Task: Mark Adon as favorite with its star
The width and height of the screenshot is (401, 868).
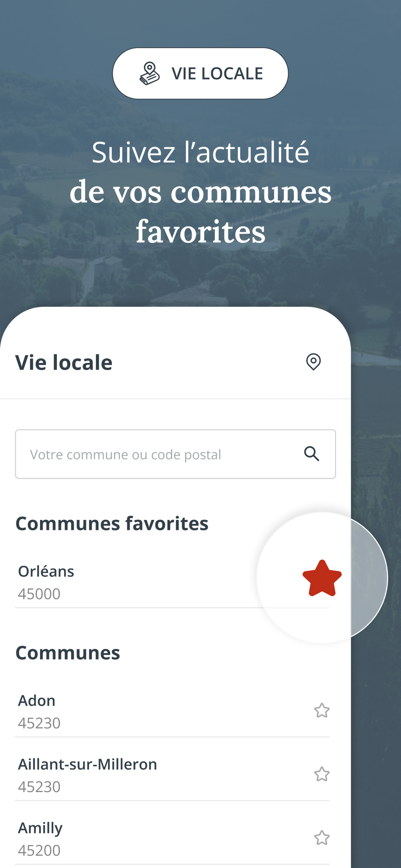Action: click(322, 710)
